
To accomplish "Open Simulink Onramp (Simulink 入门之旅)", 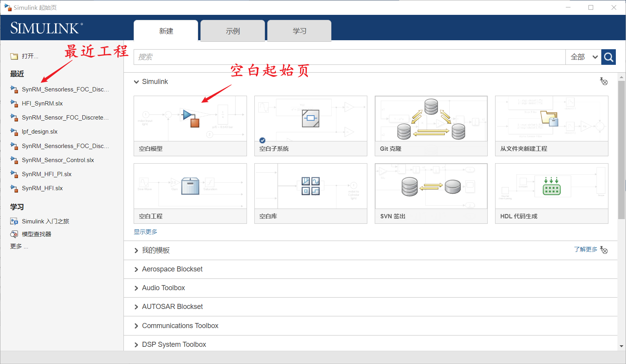I will pyautogui.click(x=45, y=221).
